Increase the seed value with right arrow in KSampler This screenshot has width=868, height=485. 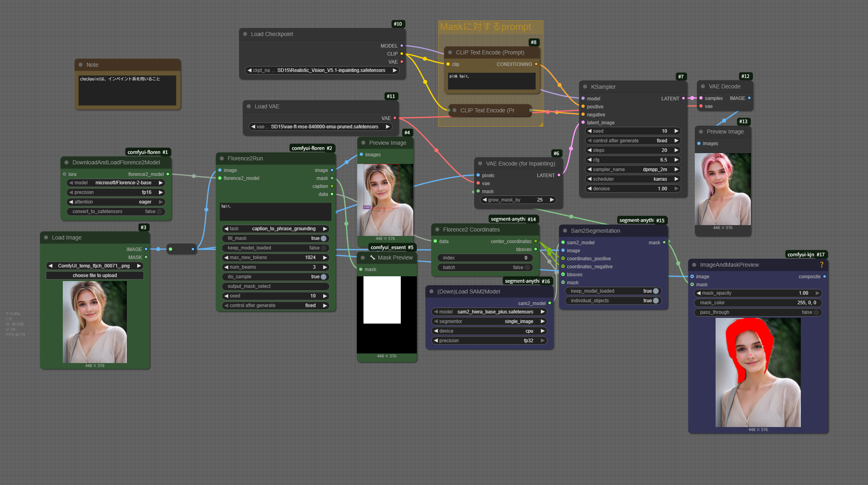point(676,131)
